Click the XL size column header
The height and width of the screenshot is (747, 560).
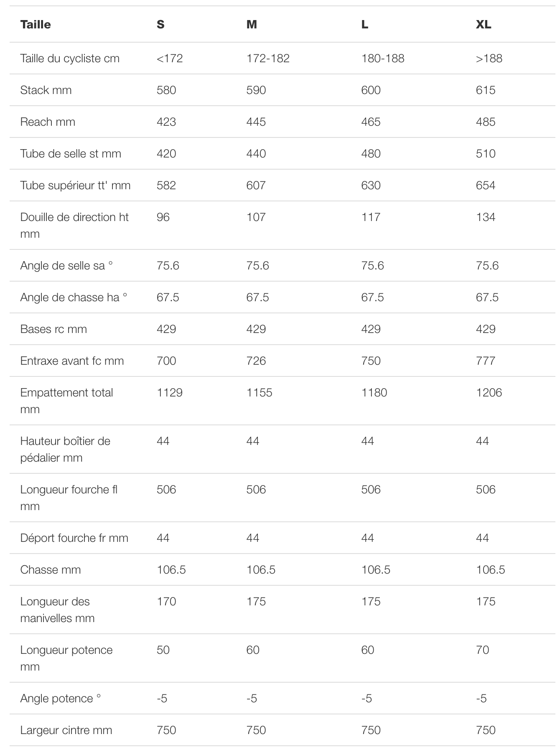coord(484,25)
